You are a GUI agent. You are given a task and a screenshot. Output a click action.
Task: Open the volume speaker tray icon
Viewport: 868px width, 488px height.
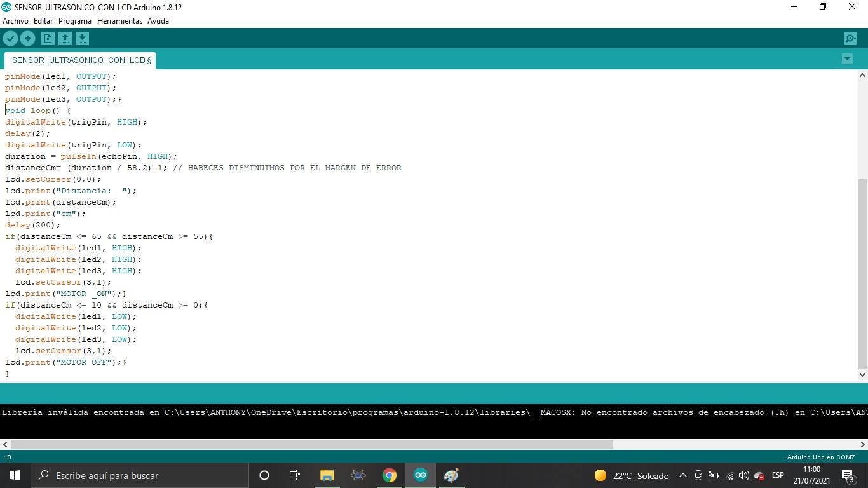743,475
